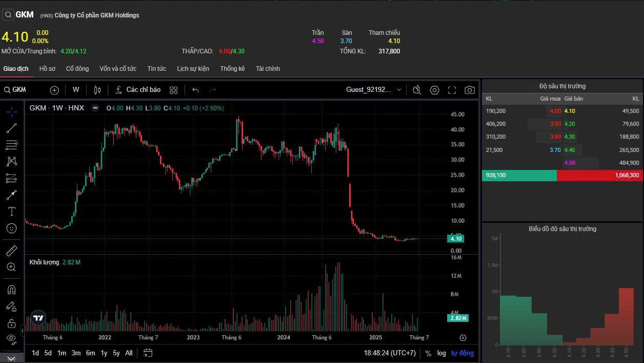Click the 2.82M volume label on axis
The image size is (644, 363).
click(x=458, y=318)
